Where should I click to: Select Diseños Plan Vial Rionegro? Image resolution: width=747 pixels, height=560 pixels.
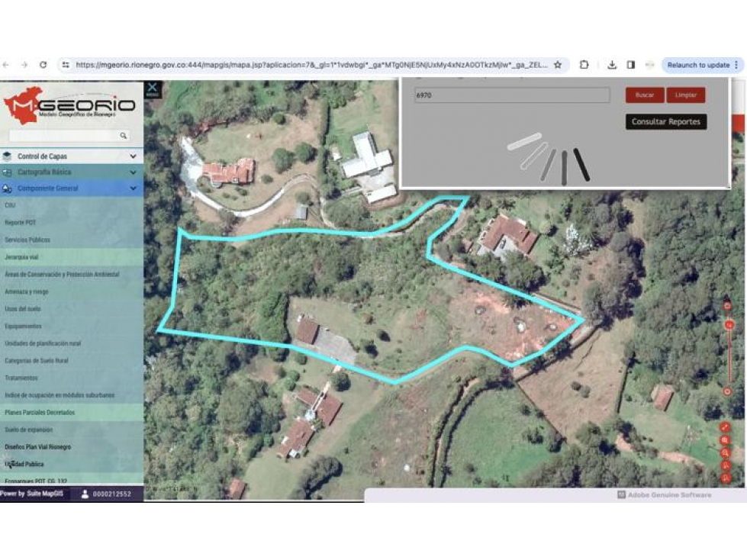click(37, 446)
